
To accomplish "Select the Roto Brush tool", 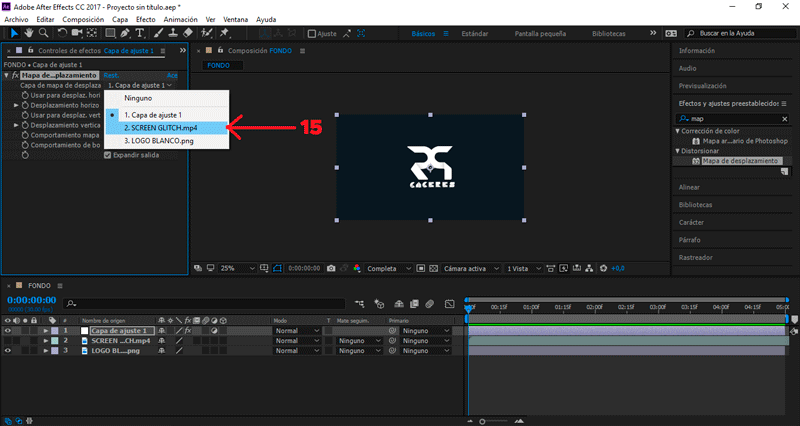I will [207, 33].
